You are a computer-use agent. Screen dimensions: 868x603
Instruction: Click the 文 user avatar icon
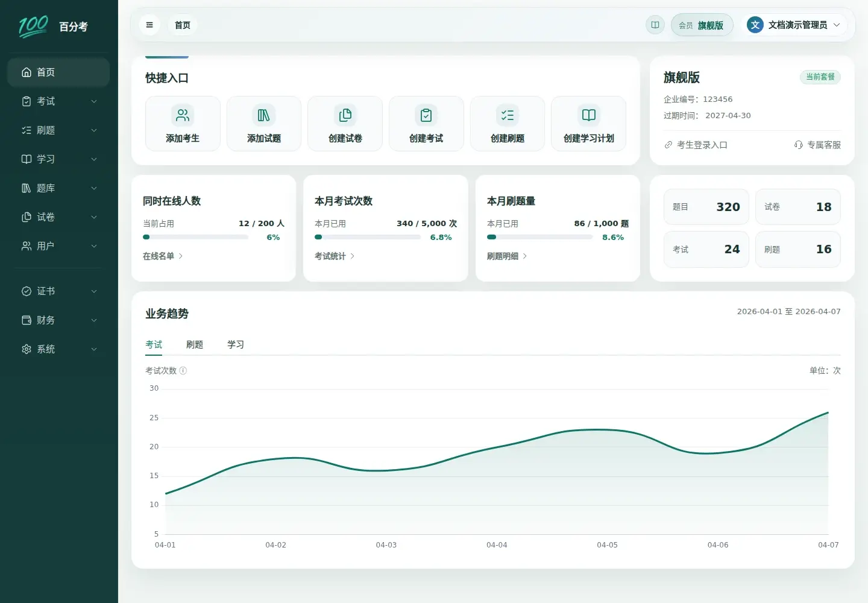(x=755, y=25)
